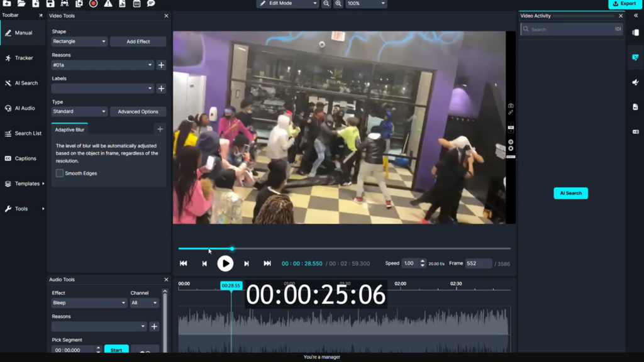Step back one frame
The width and height of the screenshot is (644, 362).
click(x=204, y=263)
